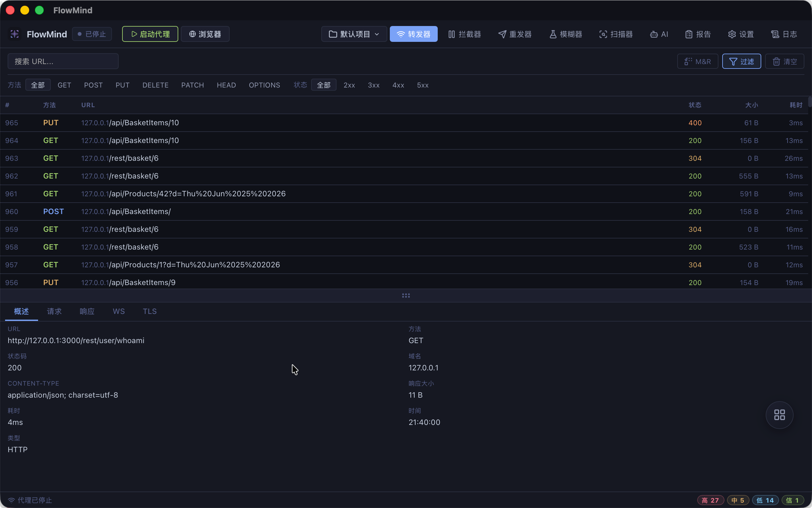Viewport: 812px width, 508px height.
Task: Click the 代理已停止 status wifi icon
Action: click(x=11, y=500)
